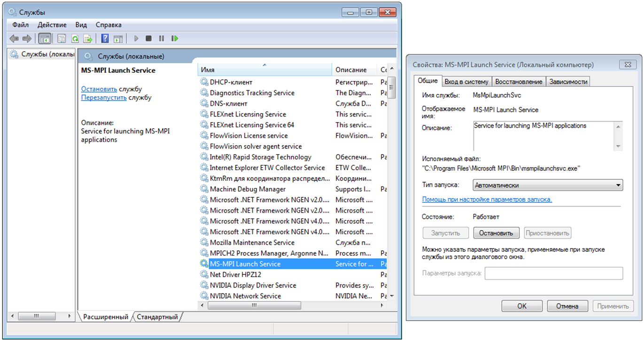Image resolution: width=644 pixels, height=340 pixels.
Task: Open the Properties toolbar icon
Action: 62,39
